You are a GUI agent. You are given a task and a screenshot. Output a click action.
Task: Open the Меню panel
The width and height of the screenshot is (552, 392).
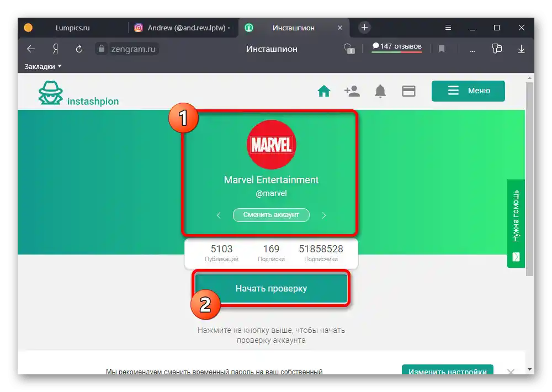pos(468,91)
